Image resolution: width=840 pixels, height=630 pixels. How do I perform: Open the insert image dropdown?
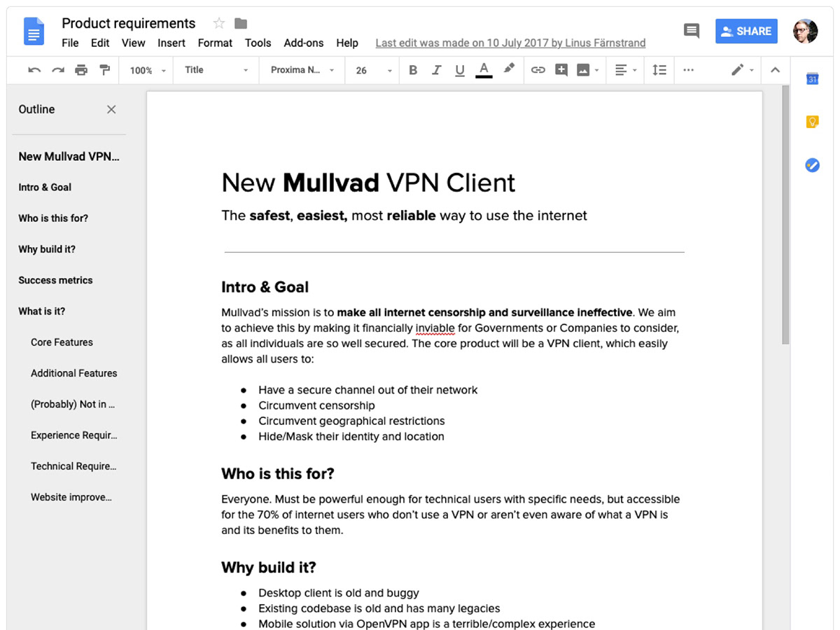click(x=588, y=70)
